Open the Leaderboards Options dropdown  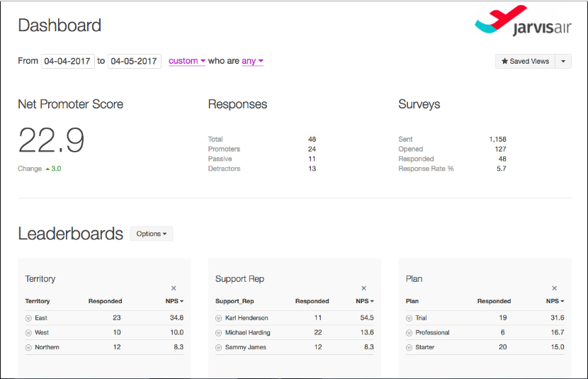pyautogui.click(x=152, y=234)
